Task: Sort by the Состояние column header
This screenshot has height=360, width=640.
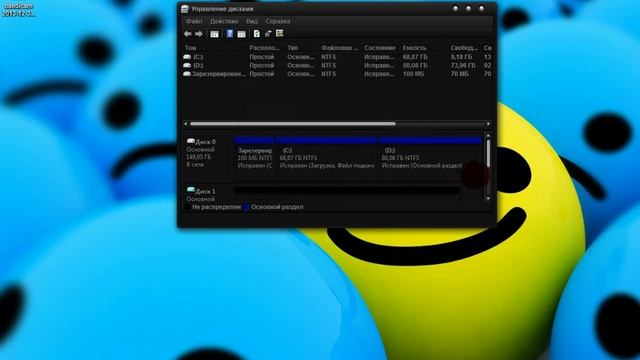Action: (380, 48)
